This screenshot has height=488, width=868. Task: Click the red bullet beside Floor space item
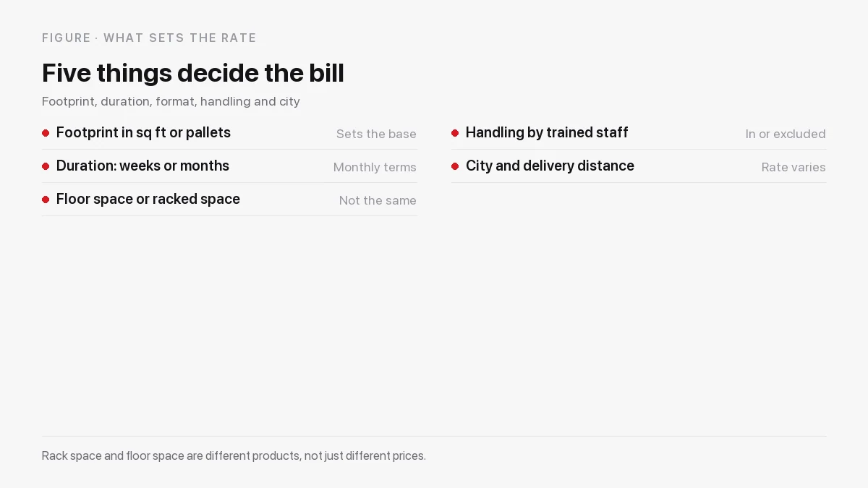point(46,200)
